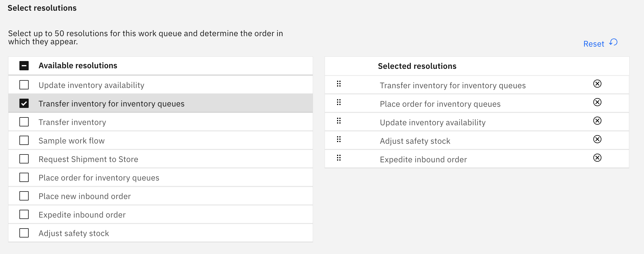
Task: Click drag handle for selected Update inventory availability
Action: point(339,121)
